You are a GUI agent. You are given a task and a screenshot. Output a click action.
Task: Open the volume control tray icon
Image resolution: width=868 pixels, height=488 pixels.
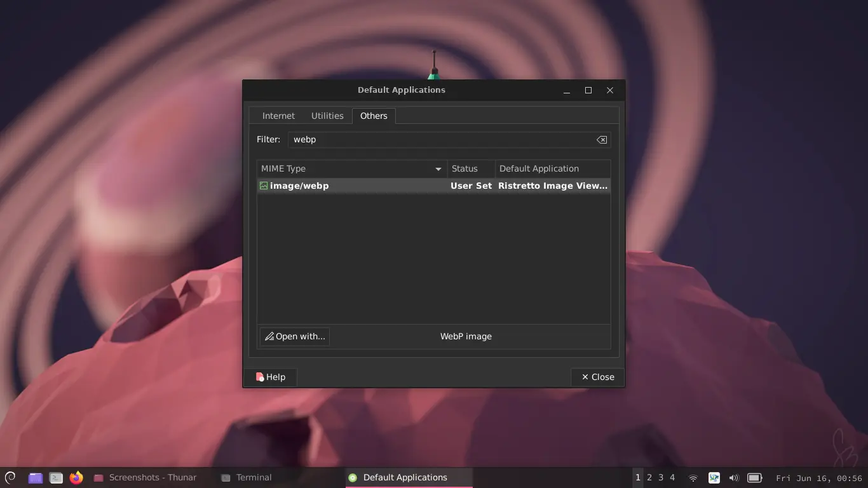point(734,478)
